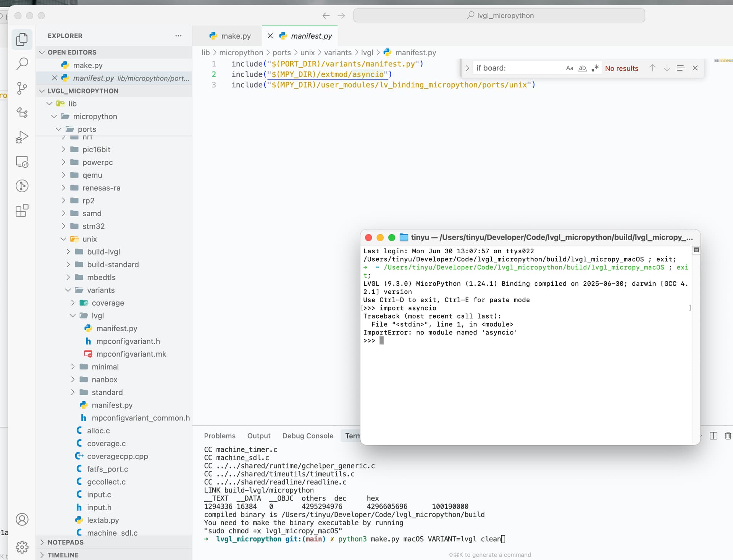
Task: Click scroll indicator in Terminal window
Action: (x=696, y=250)
